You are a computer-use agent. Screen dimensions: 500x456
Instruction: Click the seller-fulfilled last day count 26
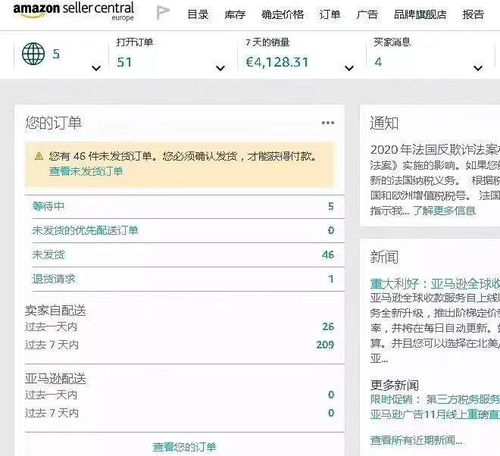(328, 327)
